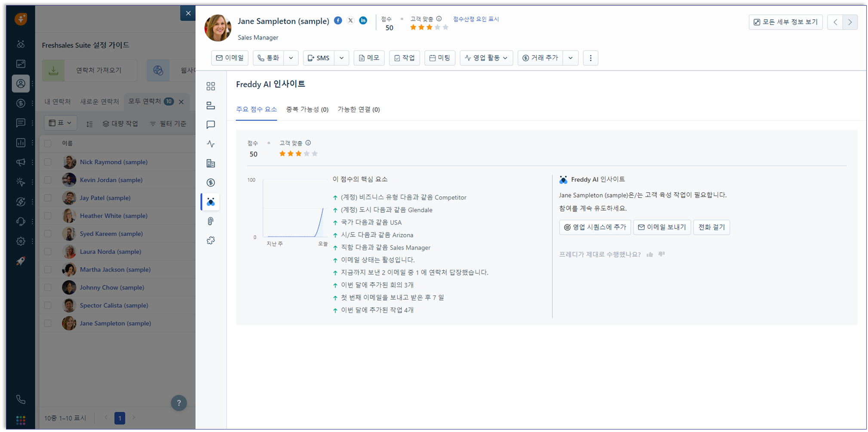Expand the 거래 추가 dropdown arrow

570,58
